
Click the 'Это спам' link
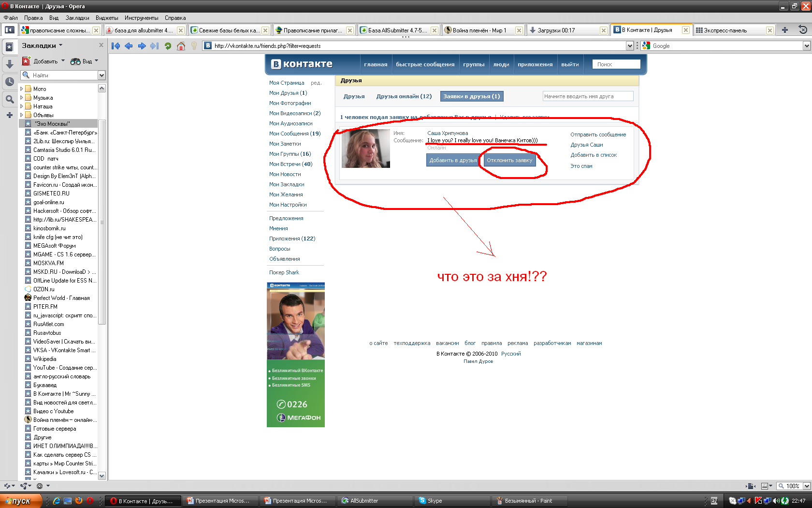pos(581,166)
